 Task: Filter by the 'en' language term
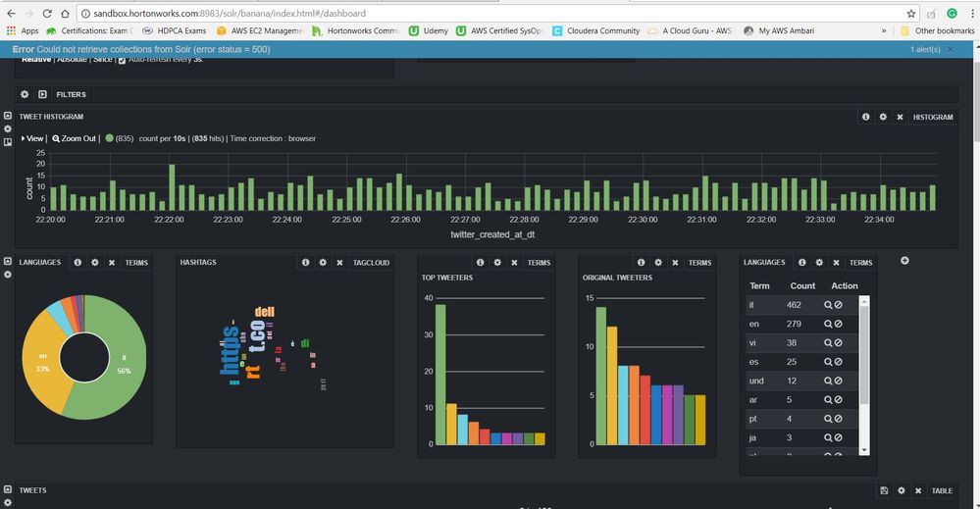(828, 325)
